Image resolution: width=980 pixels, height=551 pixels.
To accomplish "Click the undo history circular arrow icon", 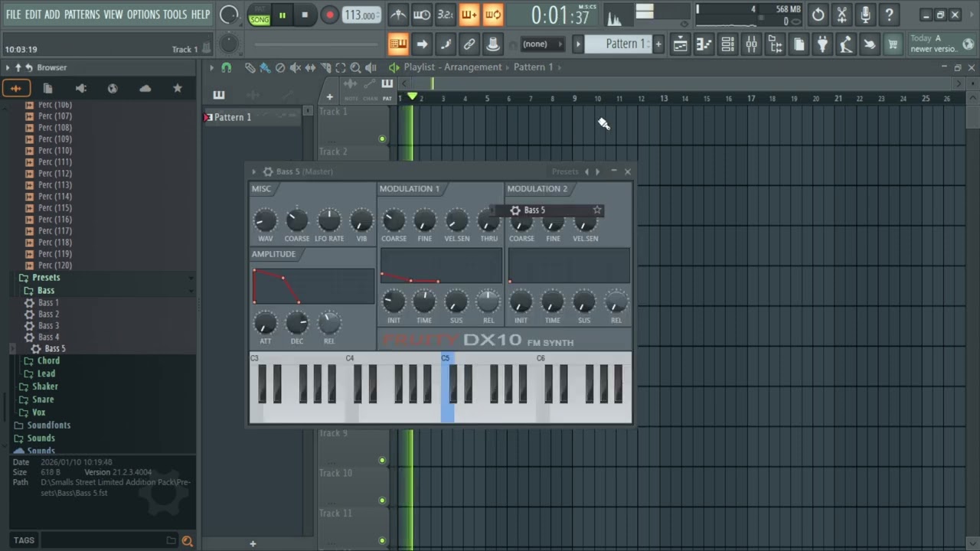I will 818,15.
